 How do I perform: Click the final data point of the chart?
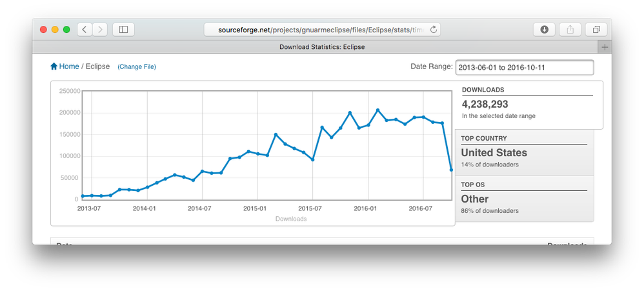point(451,170)
